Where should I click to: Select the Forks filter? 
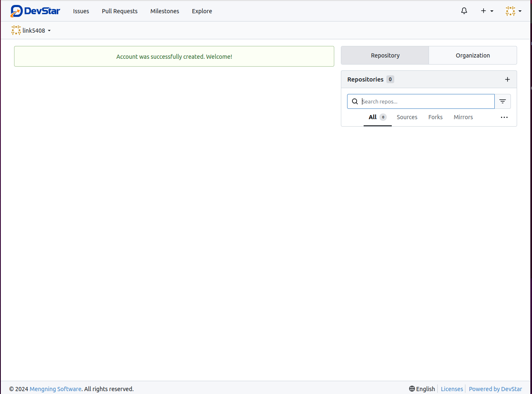click(435, 117)
